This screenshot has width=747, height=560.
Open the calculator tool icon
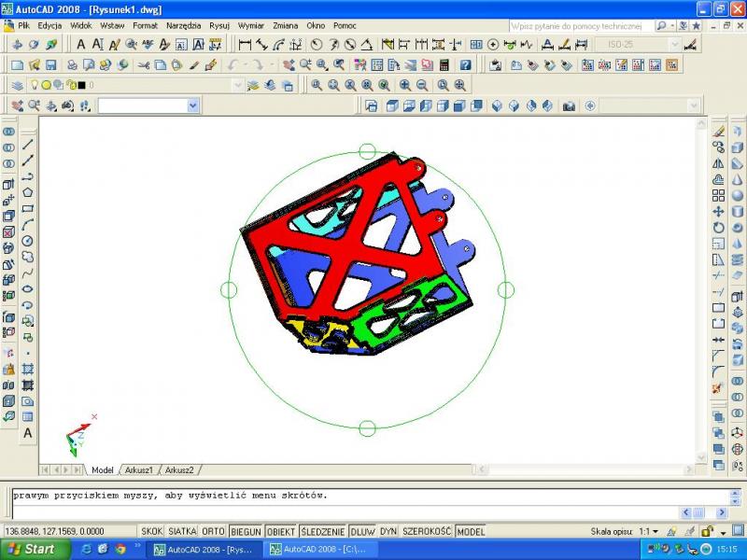tap(444, 64)
